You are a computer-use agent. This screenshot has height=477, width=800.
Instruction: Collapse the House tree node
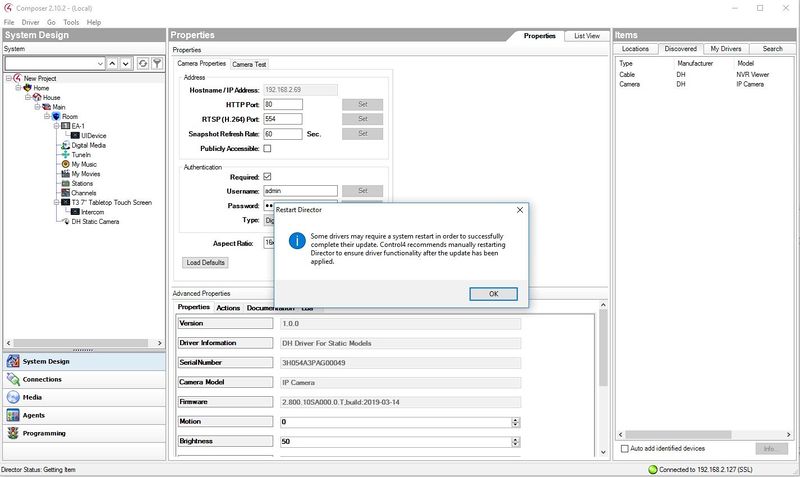pos(28,97)
